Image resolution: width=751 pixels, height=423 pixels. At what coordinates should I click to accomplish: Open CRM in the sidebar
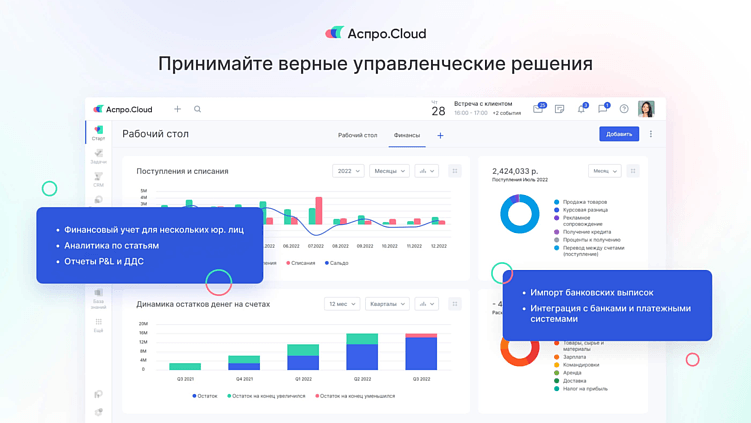click(x=99, y=180)
